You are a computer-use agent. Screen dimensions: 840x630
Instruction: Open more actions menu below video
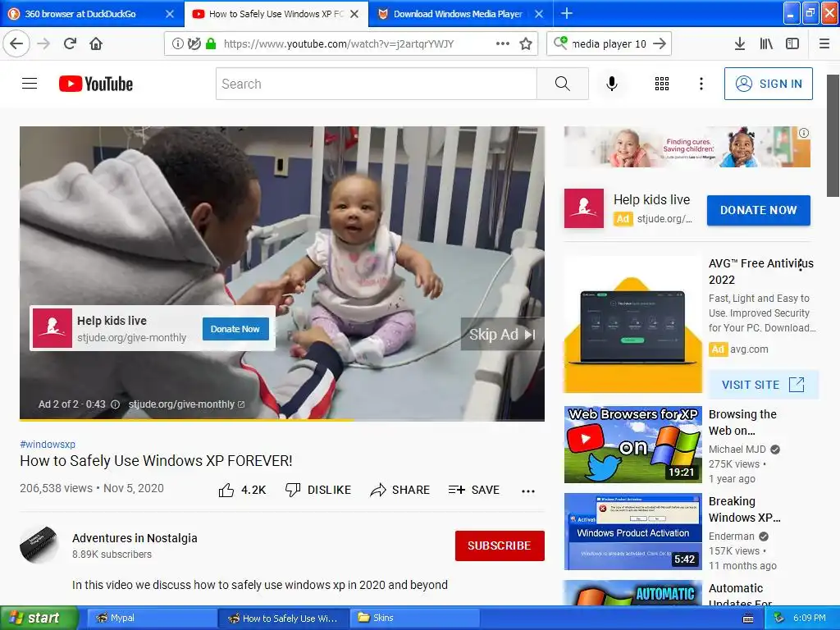pyautogui.click(x=528, y=491)
